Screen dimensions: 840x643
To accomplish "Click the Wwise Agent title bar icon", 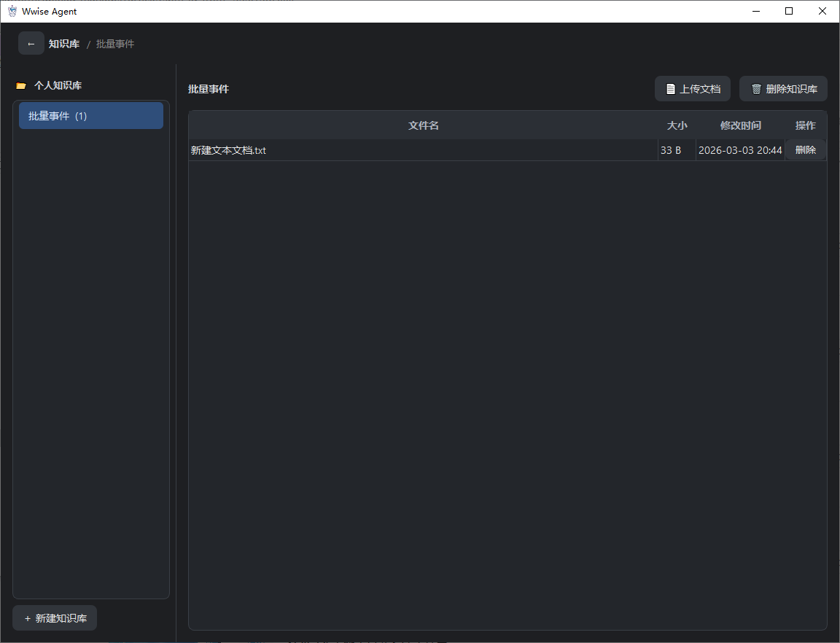I will point(12,11).
